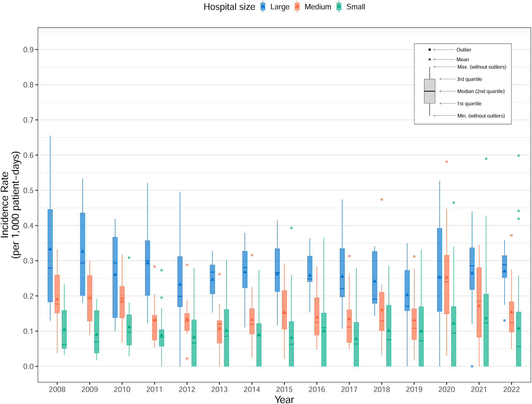Click the 0.5 y-axis tick label
The width and height of the screenshot is (532, 404).
(x=28, y=190)
